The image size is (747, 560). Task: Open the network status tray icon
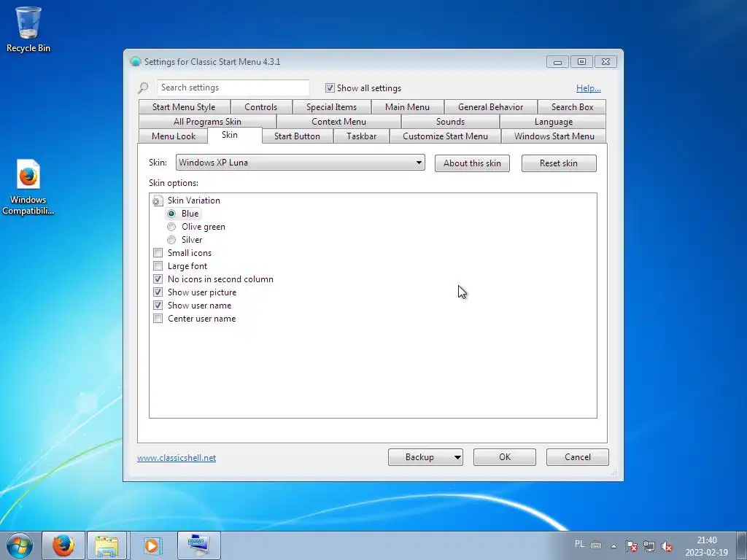[x=649, y=546]
